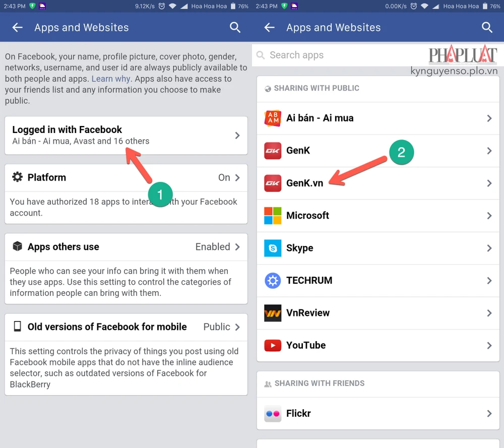This screenshot has width=504, height=448.
Task: Tap the Flickr dots icon
Action: click(x=273, y=414)
